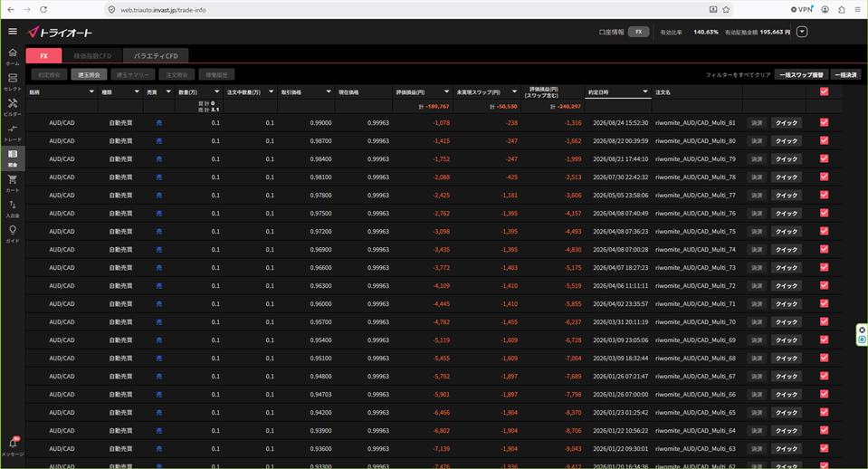
Task: Click browser back arrow
Action: 11,9
